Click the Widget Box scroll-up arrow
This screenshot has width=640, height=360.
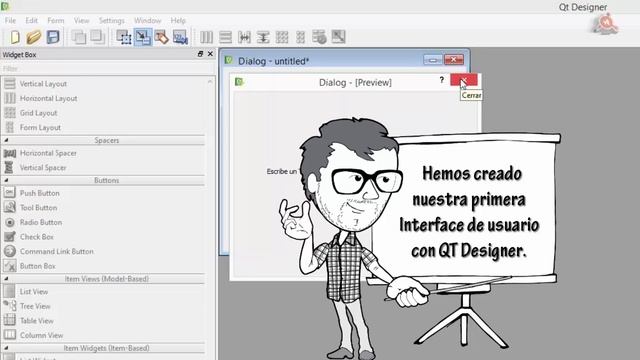(x=210, y=82)
